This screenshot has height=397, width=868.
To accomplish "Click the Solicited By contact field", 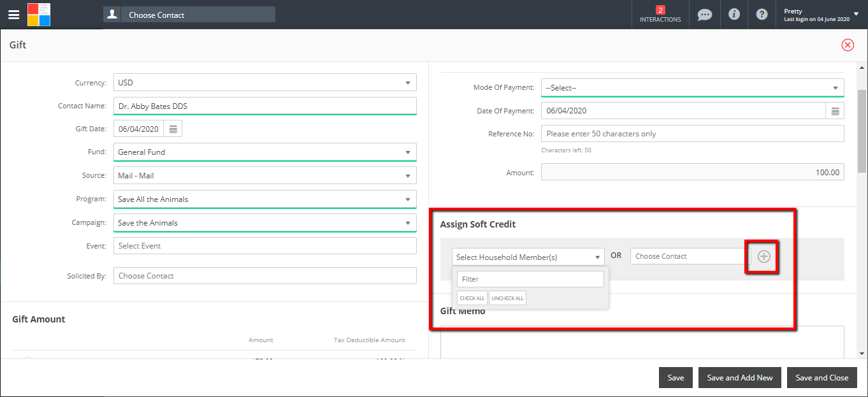I will [x=265, y=276].
